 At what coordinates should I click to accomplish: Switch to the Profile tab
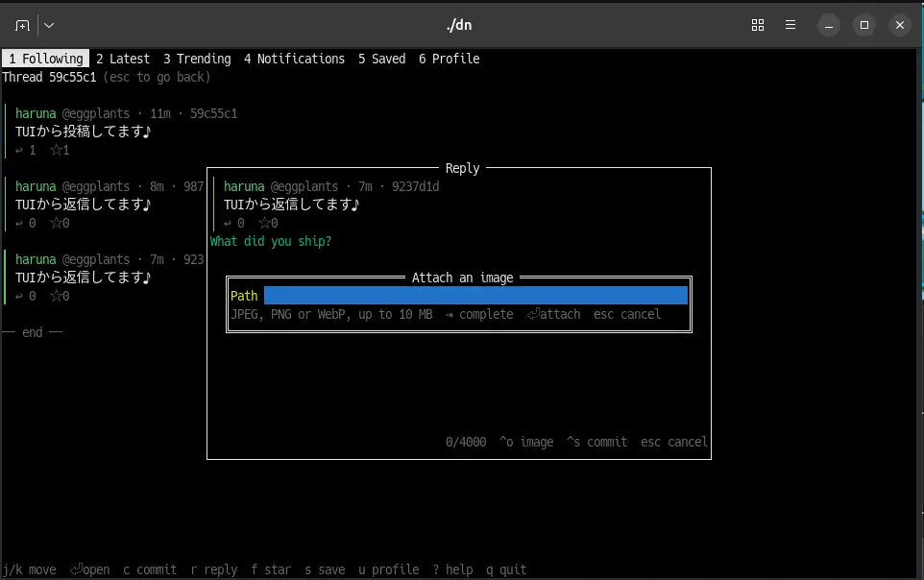(450, 59)
